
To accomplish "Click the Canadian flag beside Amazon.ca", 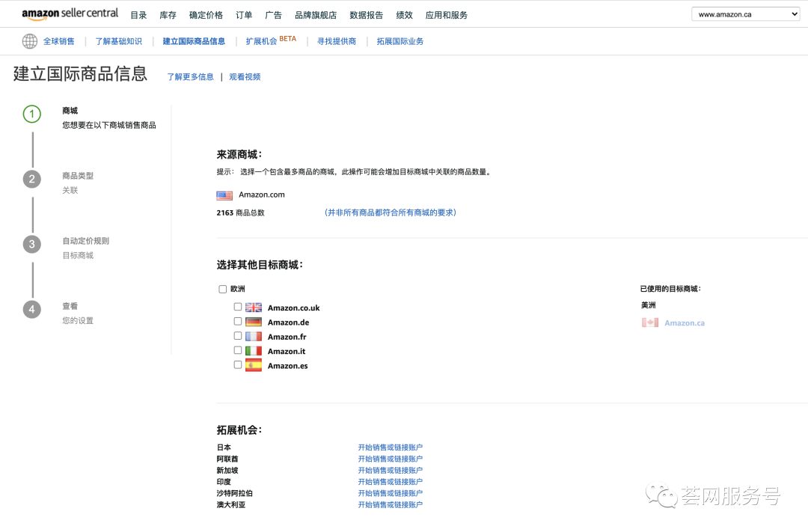I will point(650,323).
